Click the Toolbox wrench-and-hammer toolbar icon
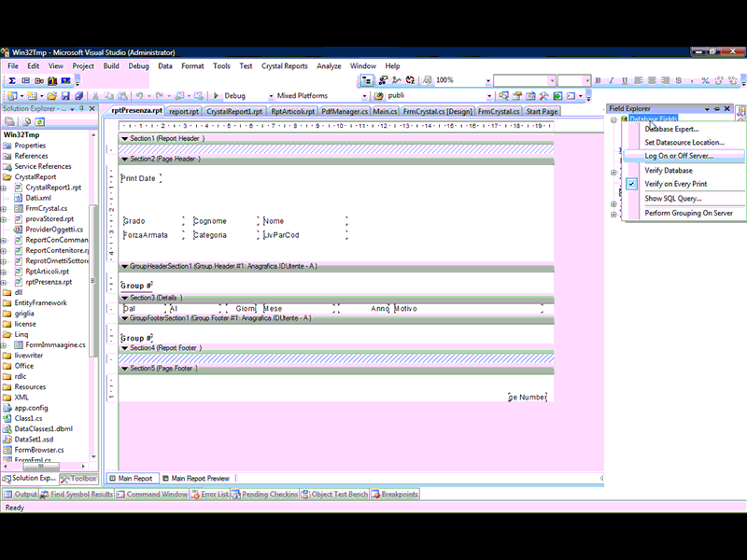This screenshot has height=560, width=747. [543, 96]
